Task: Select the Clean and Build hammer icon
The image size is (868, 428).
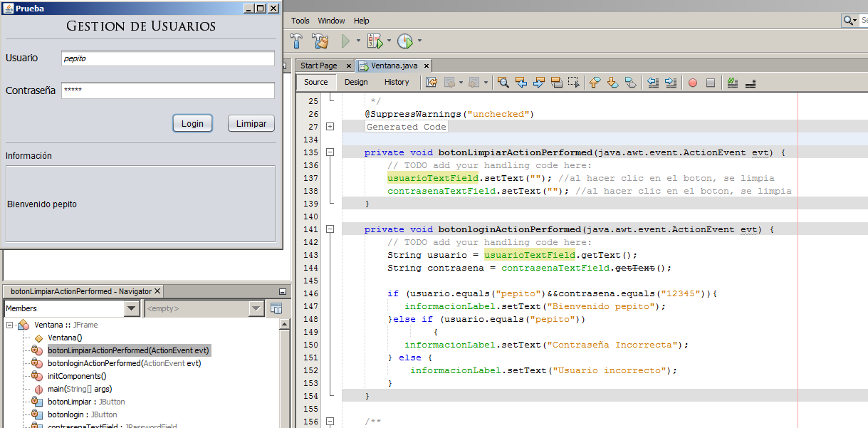Action: (320, 41)
